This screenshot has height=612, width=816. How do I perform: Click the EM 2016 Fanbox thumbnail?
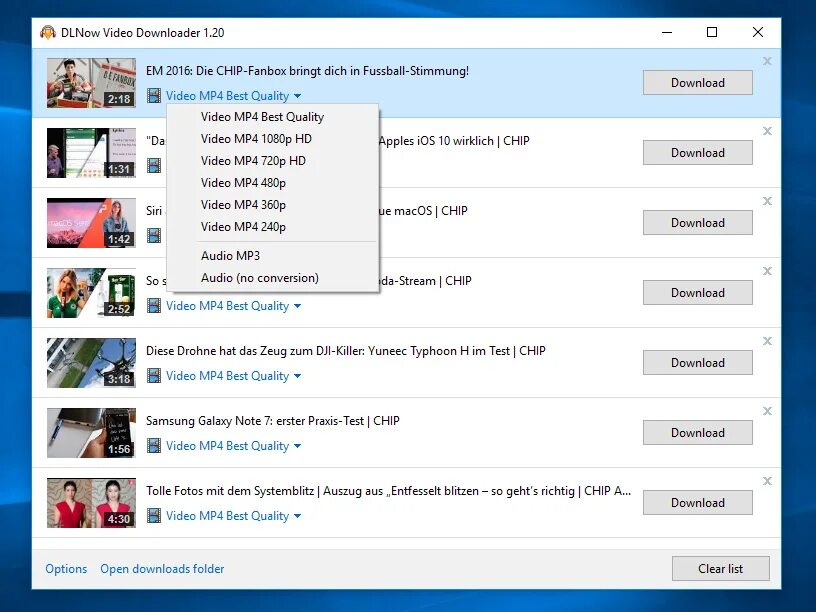tap(91, 83)
